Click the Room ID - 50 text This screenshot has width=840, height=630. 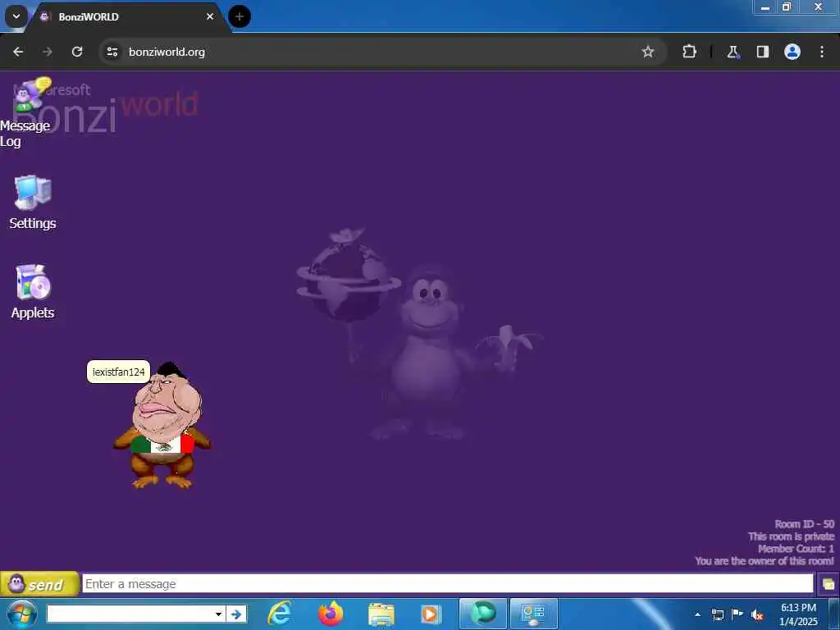804,524
